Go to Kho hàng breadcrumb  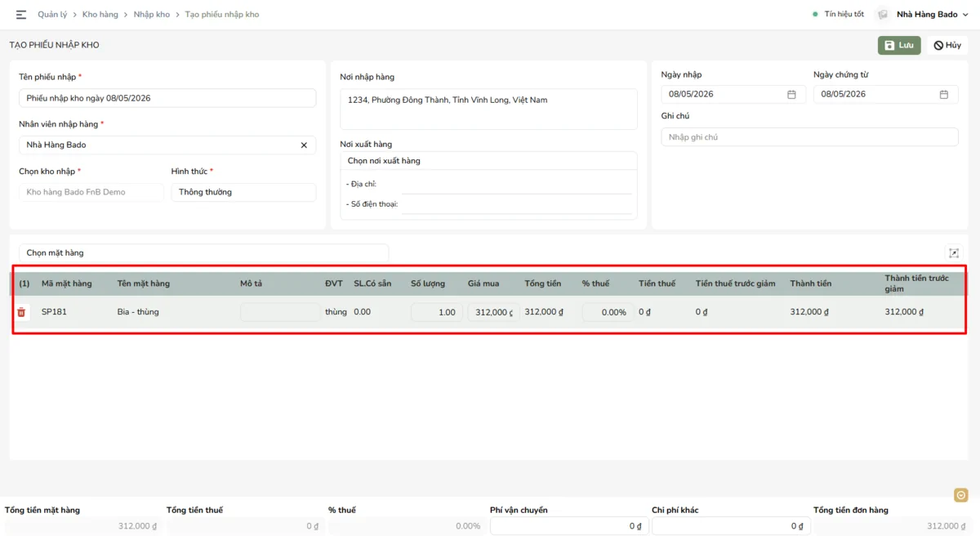(x=100, y=15)
